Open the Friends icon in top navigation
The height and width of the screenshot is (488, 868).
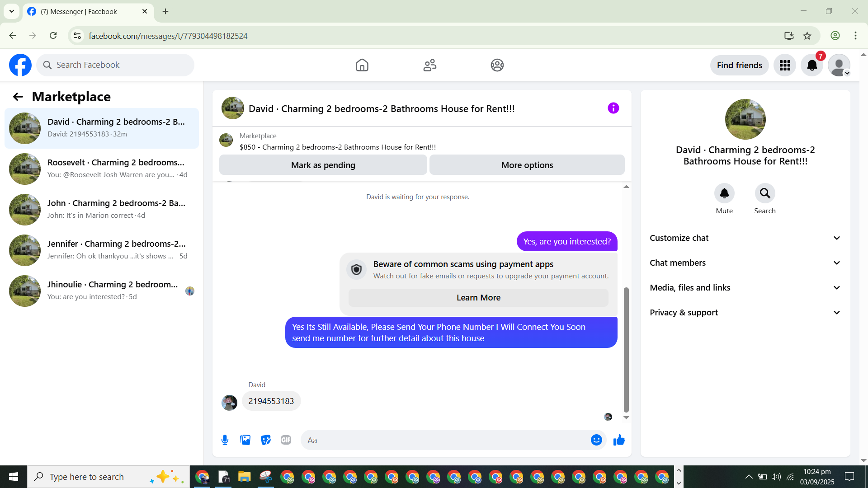coord(430,65)
